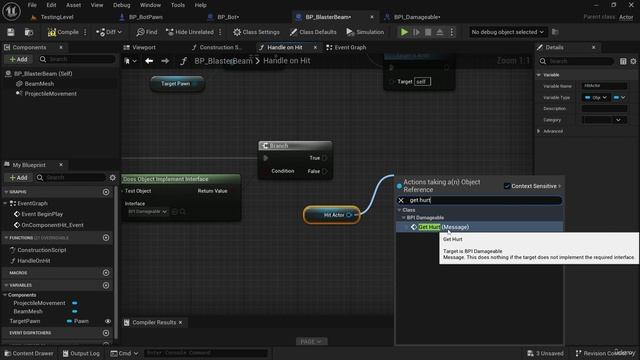Viewport: 640px width, 360px height.
Task: Click the Browse to asset icon
Action: [x=29, y=32]
